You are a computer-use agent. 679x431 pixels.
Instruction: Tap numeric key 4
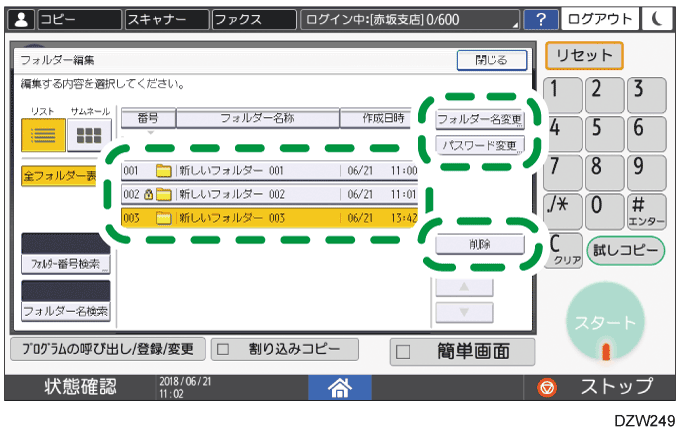tap(563, 134)
